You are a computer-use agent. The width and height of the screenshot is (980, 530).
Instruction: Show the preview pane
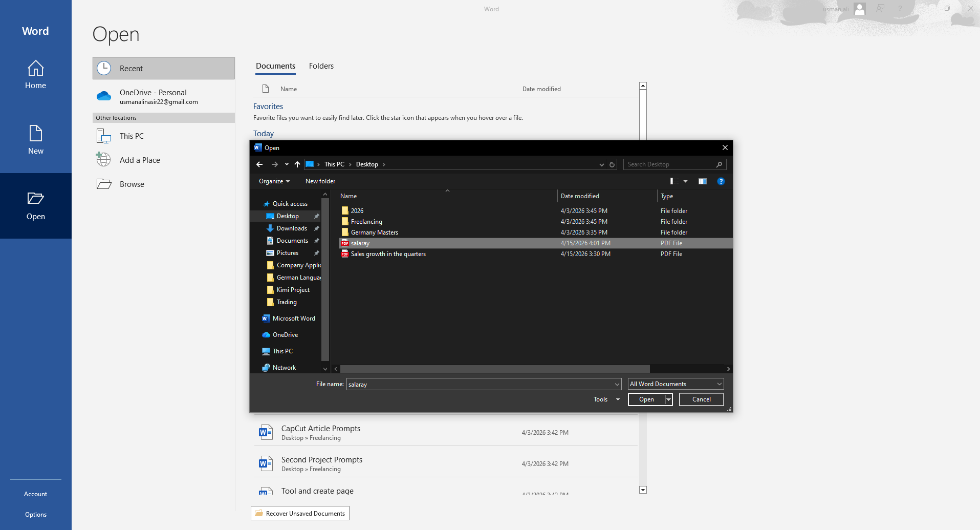[703, 181]
